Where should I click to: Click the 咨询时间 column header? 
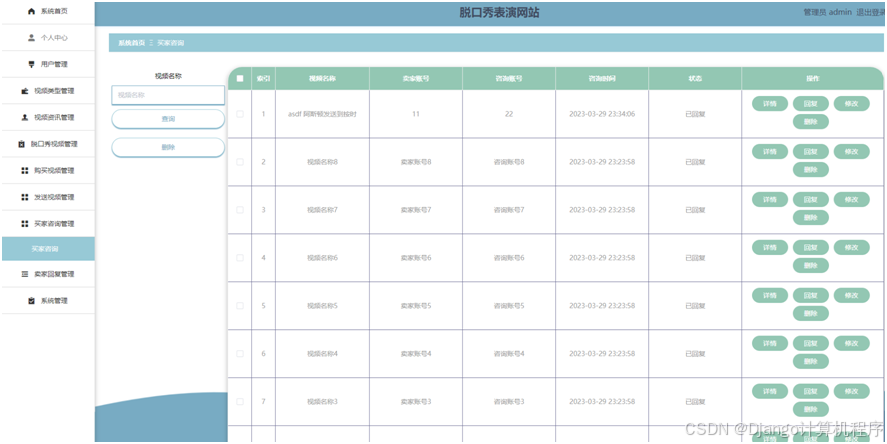point(602,79)
